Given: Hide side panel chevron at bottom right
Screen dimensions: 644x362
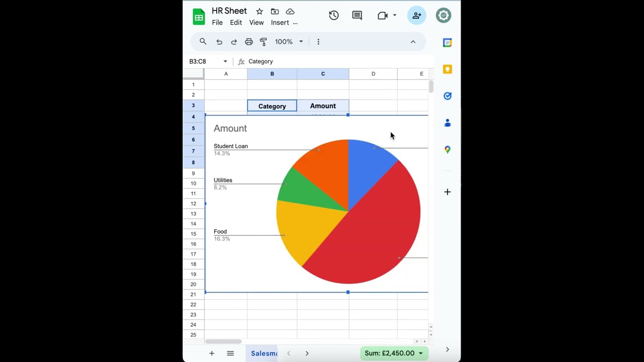Looking at the screenshot, I should coord(447,349).
